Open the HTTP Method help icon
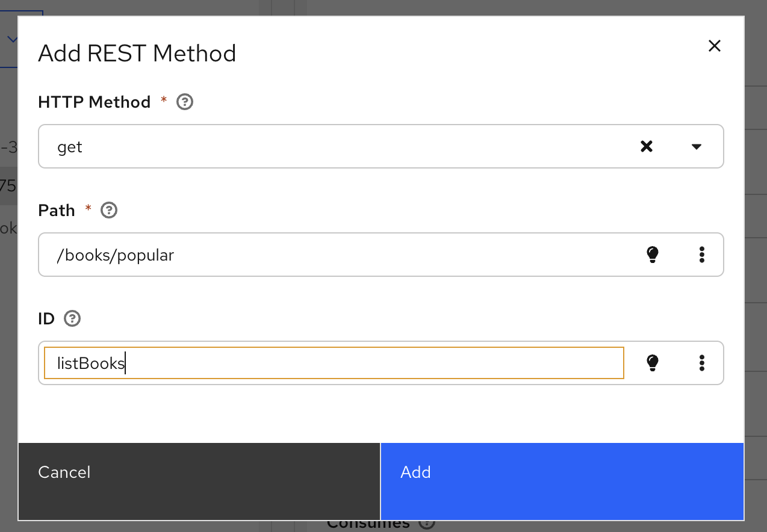Screen dimensions: 767x532 click(184, 102)
